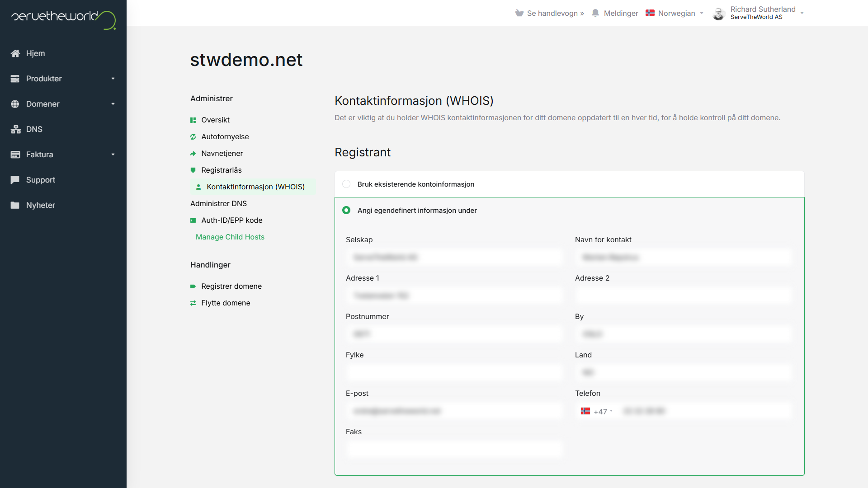Screen dimensions: 868x488
Task: Open Nyheter in the sidebar
Action: tap(41, 205)
